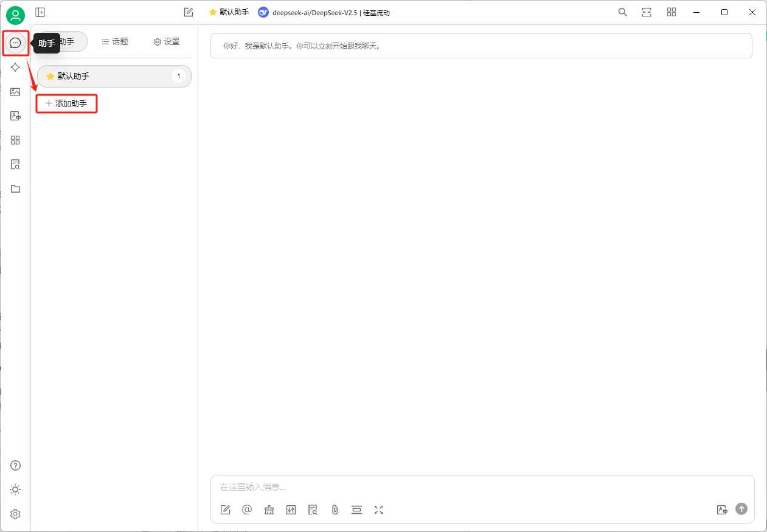The height and width of the screenshot is (532, 767).
Task: Open chat parameter sliders icon in input toolbar
Action: [291, 510]
